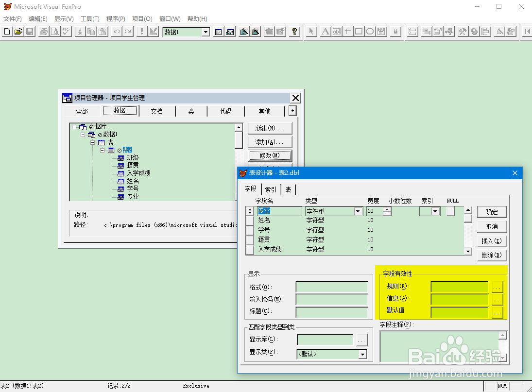
Task: Select the Field 'abl' tool
Action: 336,32
